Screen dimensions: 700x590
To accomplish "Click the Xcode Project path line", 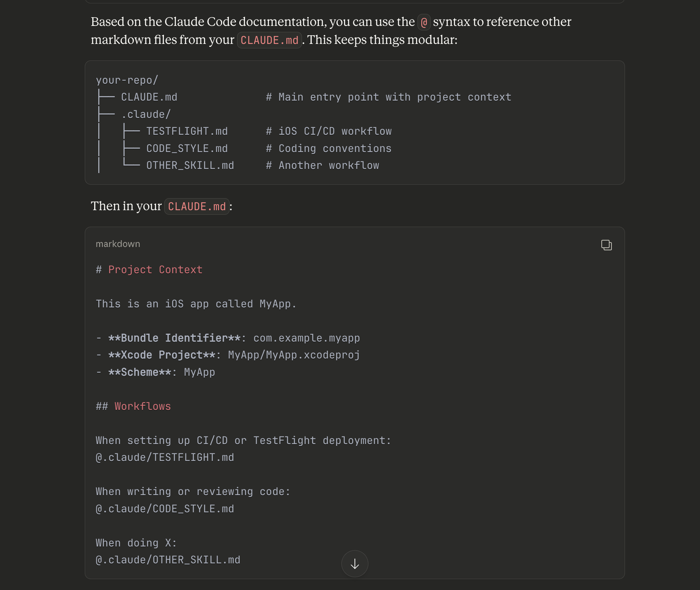I will [228, 355].
